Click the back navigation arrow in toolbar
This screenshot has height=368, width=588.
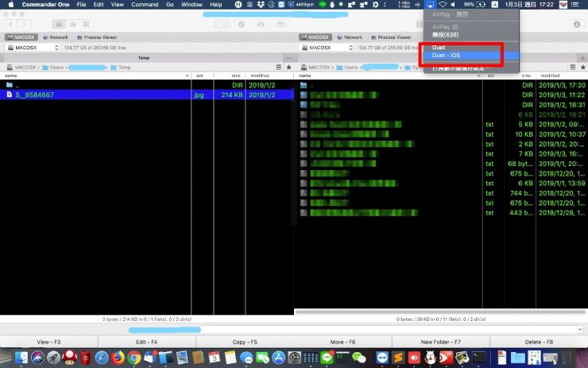pos(10,25)
